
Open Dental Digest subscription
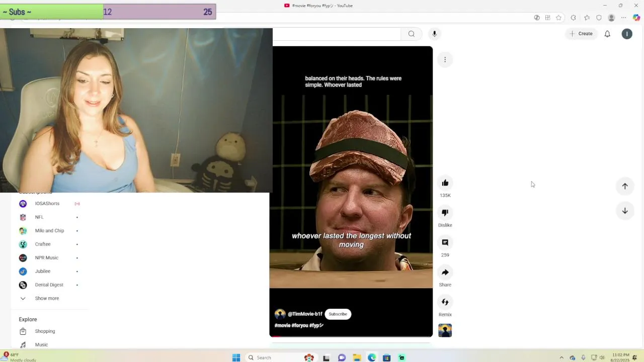(x=50, y=285)
